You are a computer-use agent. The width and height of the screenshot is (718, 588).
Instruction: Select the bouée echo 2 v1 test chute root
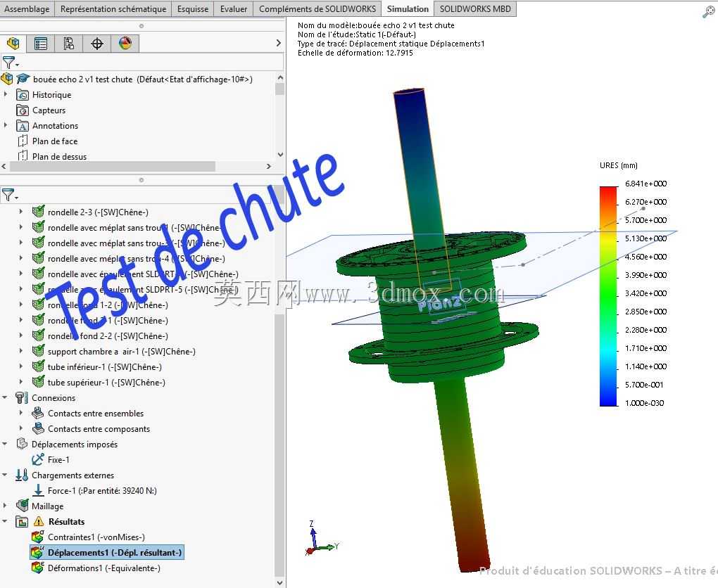pyautogui.click(x=142, y=79)
